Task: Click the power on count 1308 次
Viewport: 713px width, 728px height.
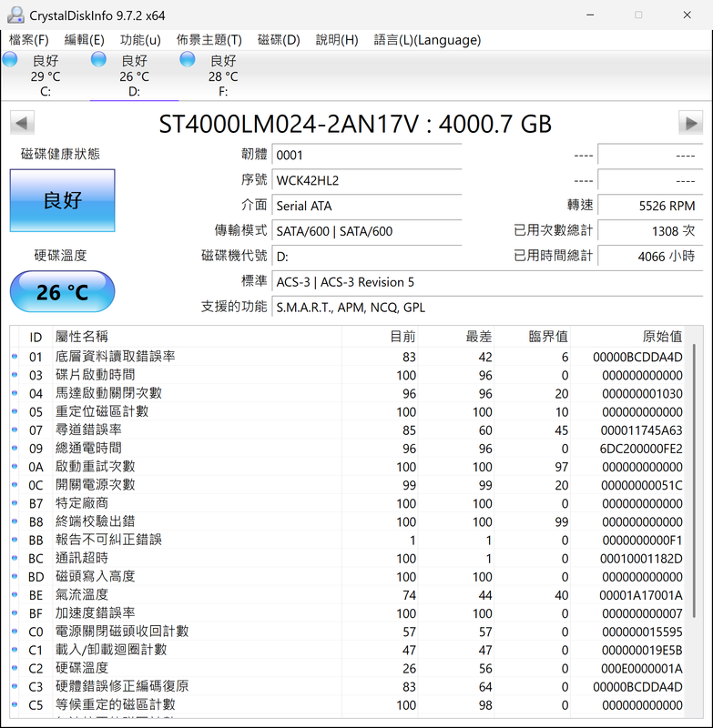Action: tap(650, 231)
